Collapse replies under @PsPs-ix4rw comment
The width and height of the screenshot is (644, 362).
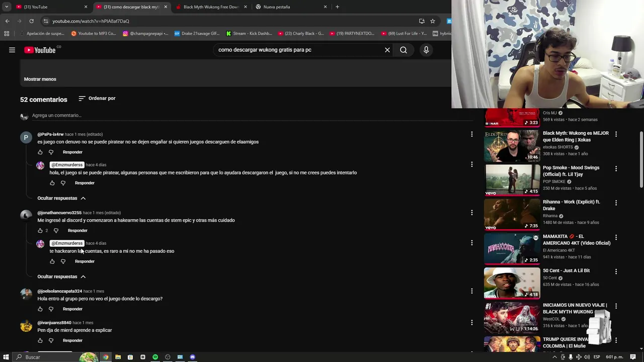click(x=61, y=198)
